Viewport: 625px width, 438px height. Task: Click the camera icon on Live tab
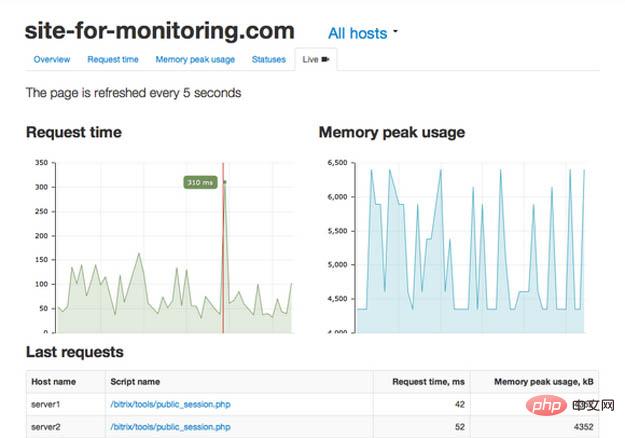325,59
